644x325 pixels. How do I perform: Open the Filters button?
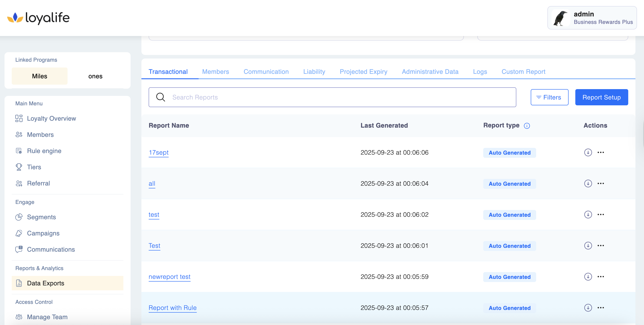(549, 97)
